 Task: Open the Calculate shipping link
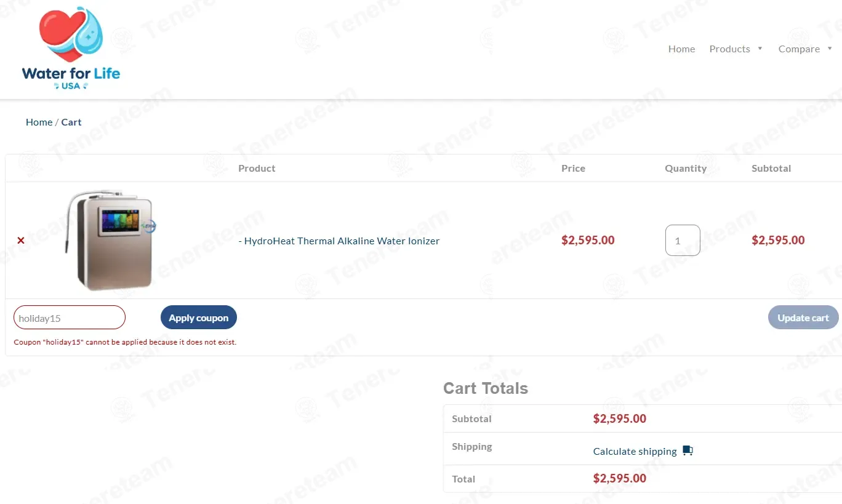635,451
